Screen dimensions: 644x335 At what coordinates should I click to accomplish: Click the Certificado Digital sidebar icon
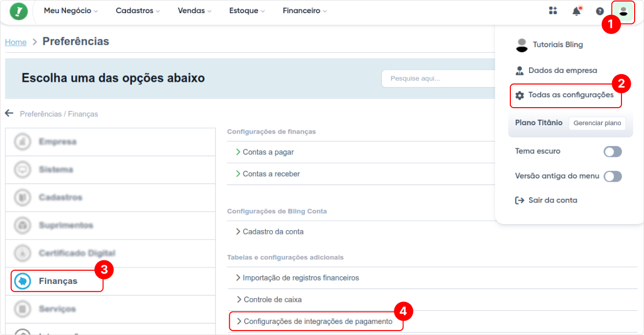(x=23, y=253)
